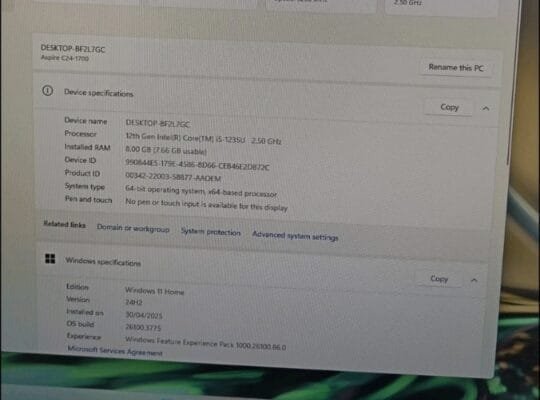Select the Windows 11 Home edition value
Image resolution: width=540 pixels, height=400 pixels.
154,291
